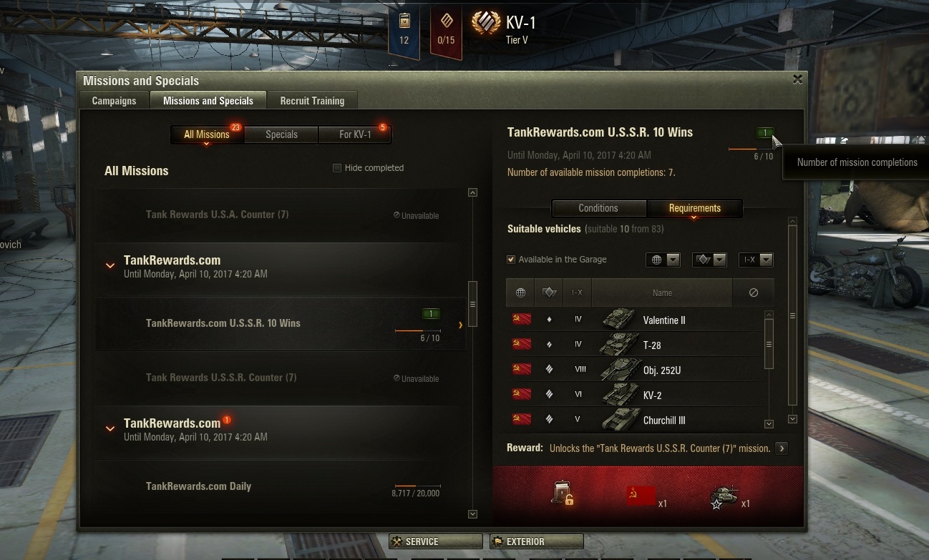Image resolution: width=929 pixels, height=560 pixels.
Task: Click the garage slot reward icon
Action: click(x=563, y=495)
